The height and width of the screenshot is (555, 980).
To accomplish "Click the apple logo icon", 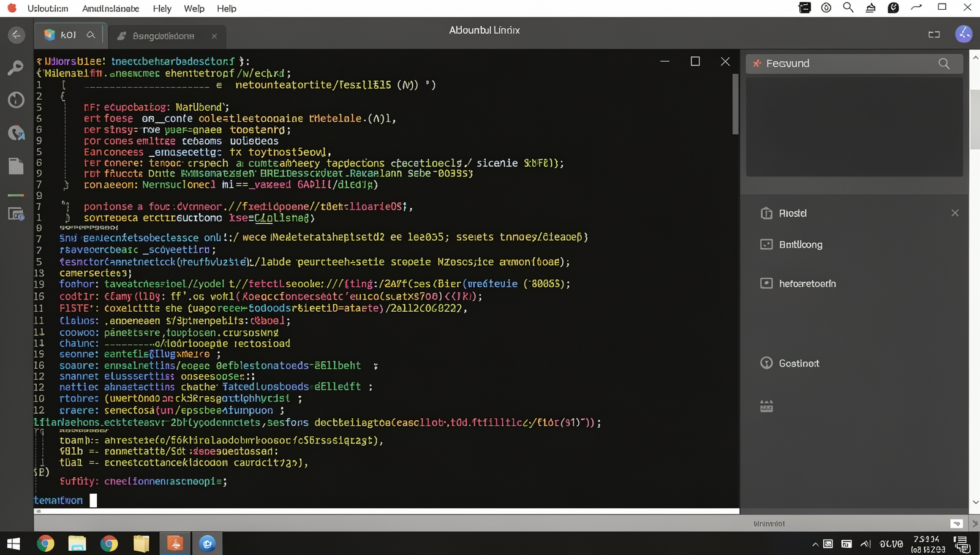I will [12, 8].
